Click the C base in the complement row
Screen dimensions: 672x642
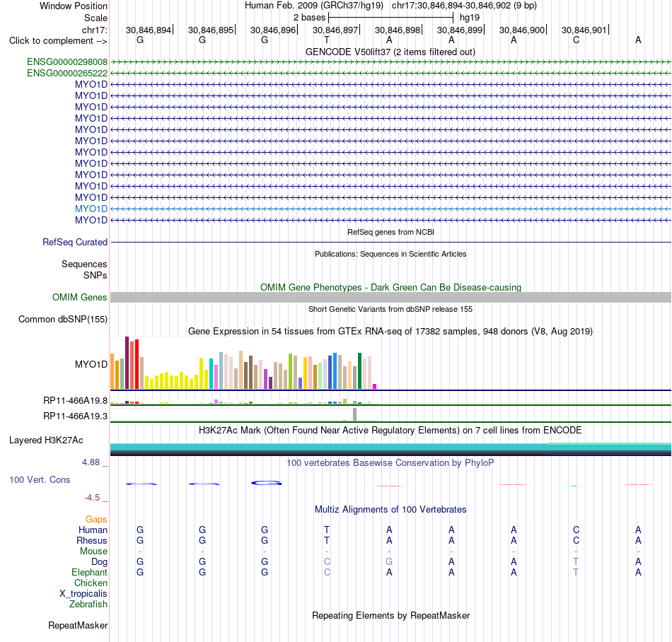576,40
